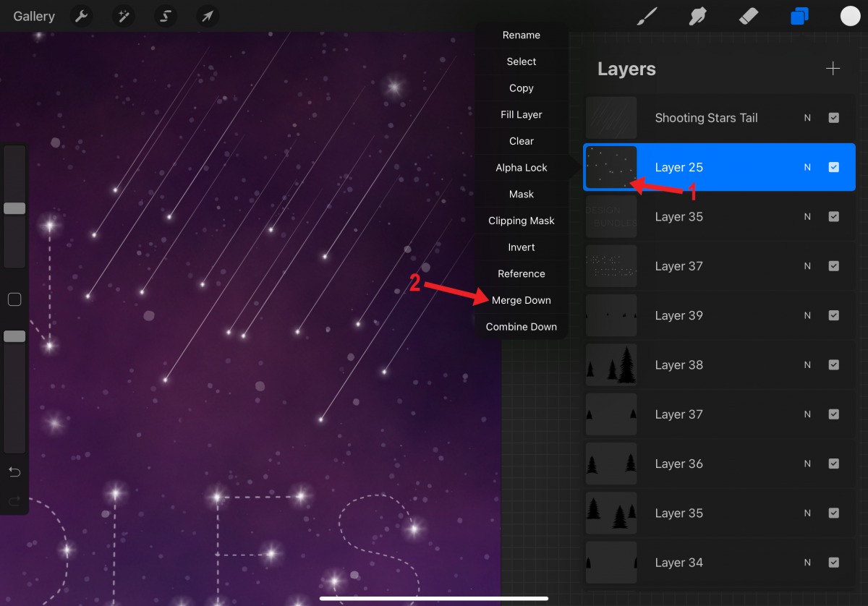Screen dimensions: 868x606
Task: Tap the undo arrow in sidebar
Action: click(x=14, y=472)
